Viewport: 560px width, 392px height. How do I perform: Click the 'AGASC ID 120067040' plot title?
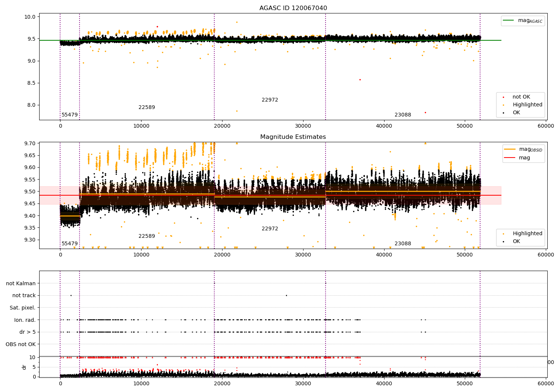pos(293,8)
